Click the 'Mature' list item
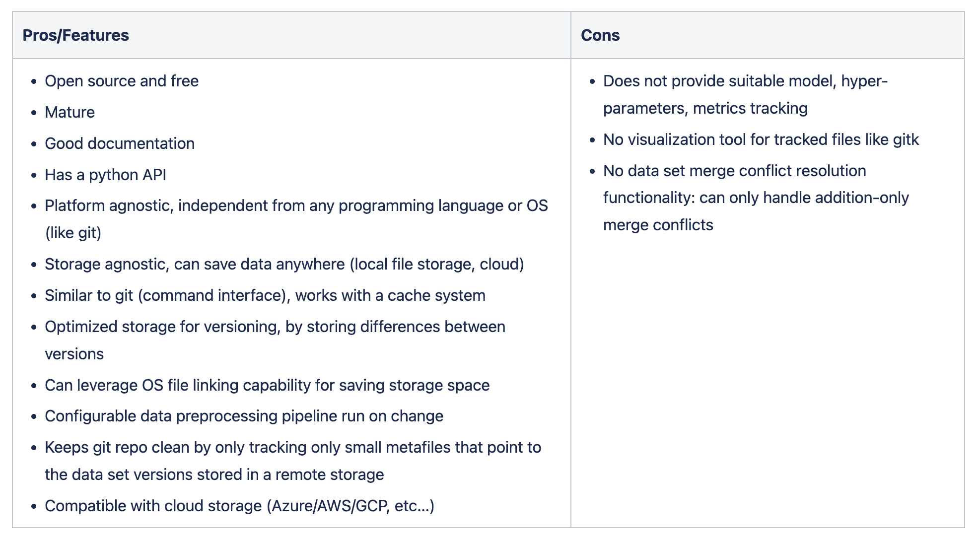 tap(70, 112)
